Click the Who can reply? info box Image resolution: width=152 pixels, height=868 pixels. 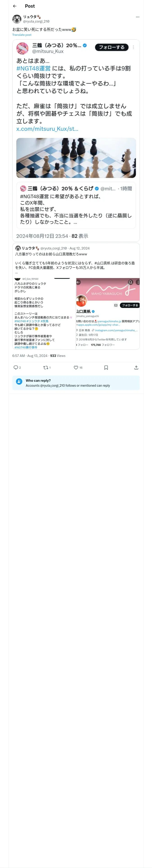[76, 383]
